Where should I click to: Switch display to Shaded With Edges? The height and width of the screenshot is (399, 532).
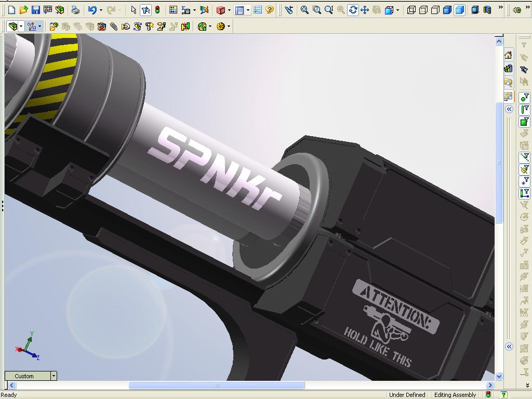coord(447,10)
